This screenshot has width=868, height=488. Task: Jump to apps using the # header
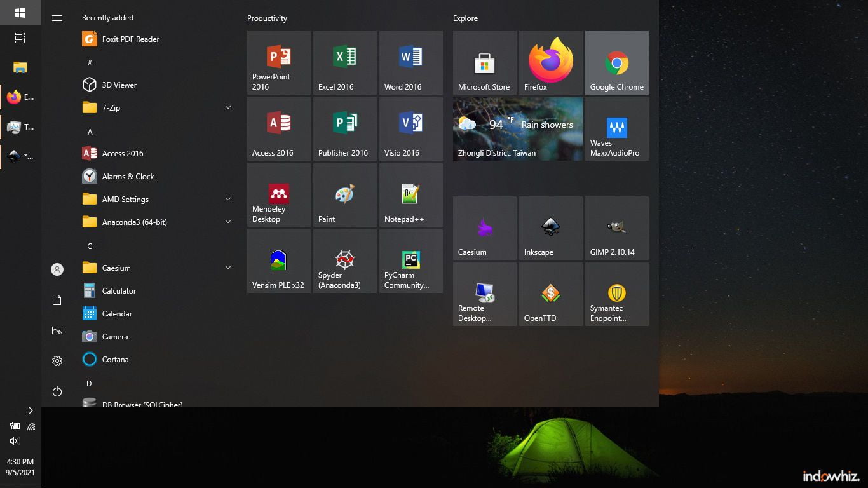90,63
